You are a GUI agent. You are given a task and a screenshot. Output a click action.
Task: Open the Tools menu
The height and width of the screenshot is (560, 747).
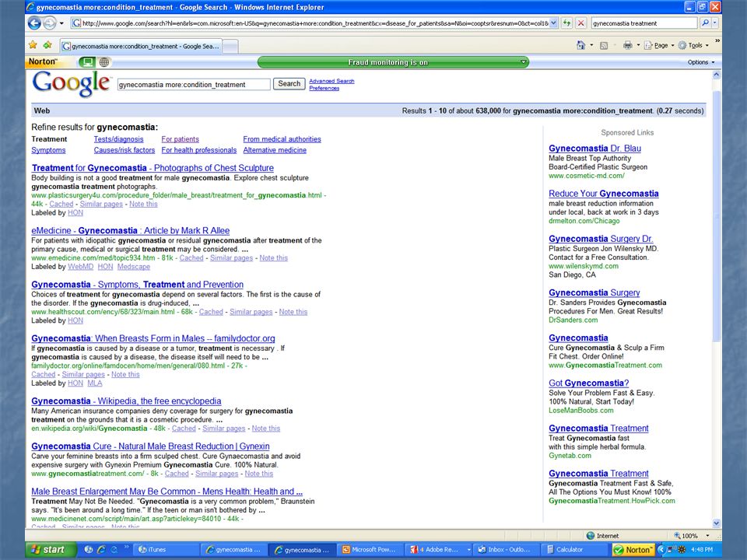pos(693,45)
